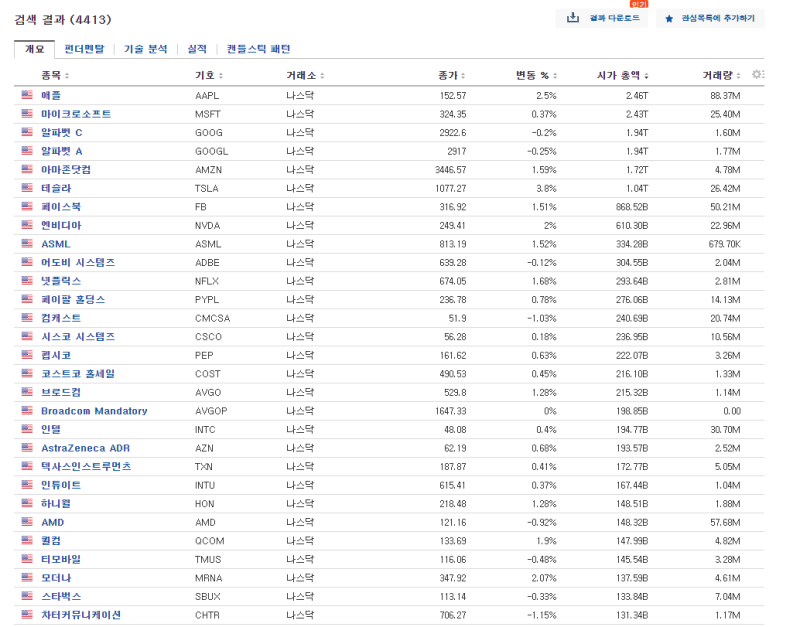Sort the table by 시가 총액 column

click(622, 76)
